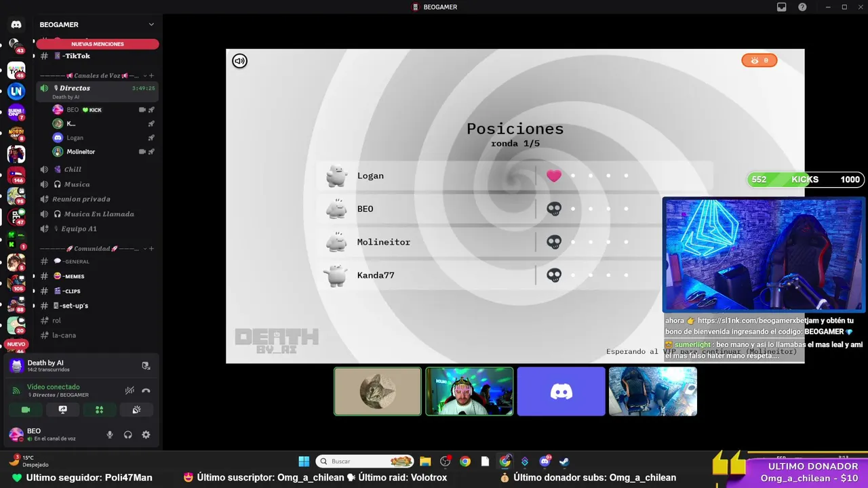Focus the cat avatar video tile
The width and height of the screenshot is (868, 488).
coord(378,391)
